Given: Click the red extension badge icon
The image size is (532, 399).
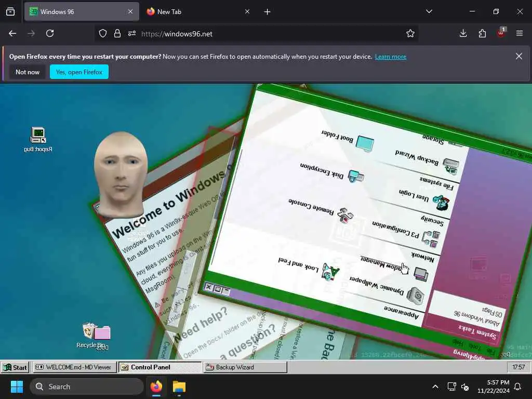Looking at the screenshot, I should pos(501,33).
